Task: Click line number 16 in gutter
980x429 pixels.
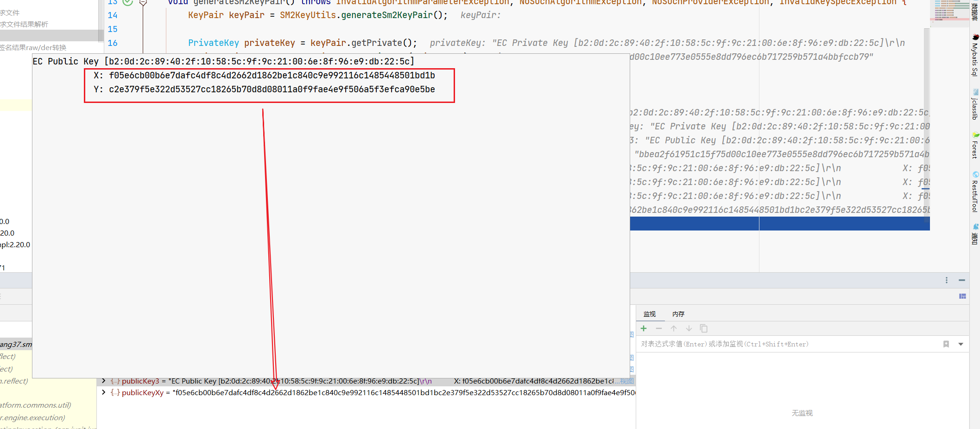Action: tap(113, 43)
